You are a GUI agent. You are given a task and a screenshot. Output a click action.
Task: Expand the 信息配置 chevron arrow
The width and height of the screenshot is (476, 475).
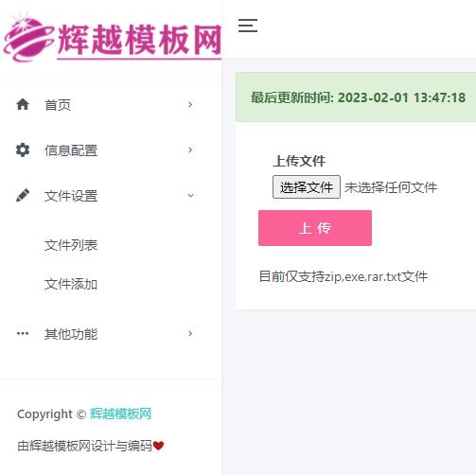coord(190,150)
